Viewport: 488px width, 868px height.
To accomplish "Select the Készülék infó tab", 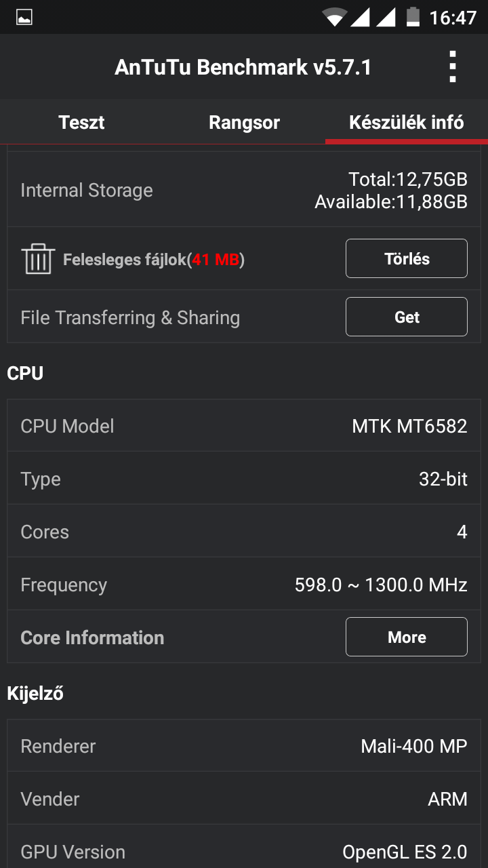I will 406,123.
